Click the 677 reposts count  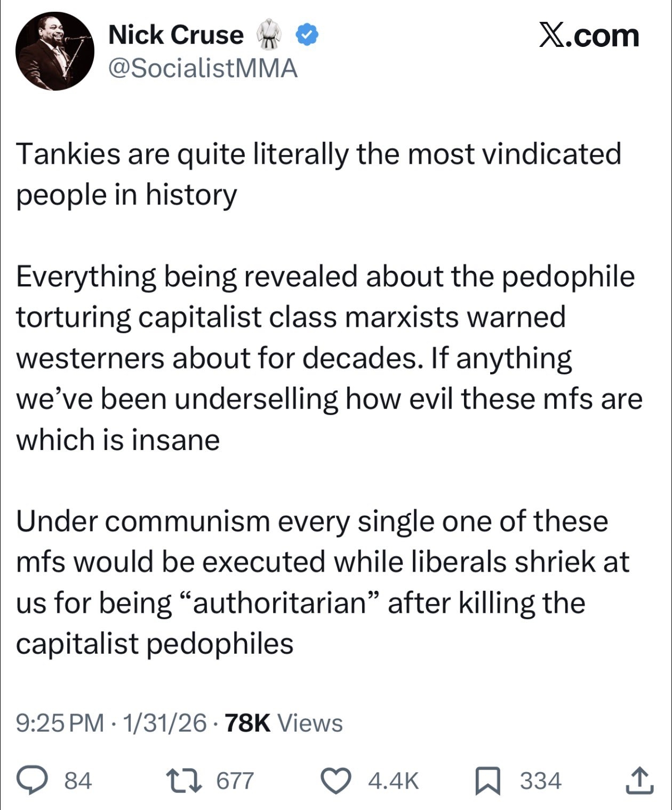235,781
